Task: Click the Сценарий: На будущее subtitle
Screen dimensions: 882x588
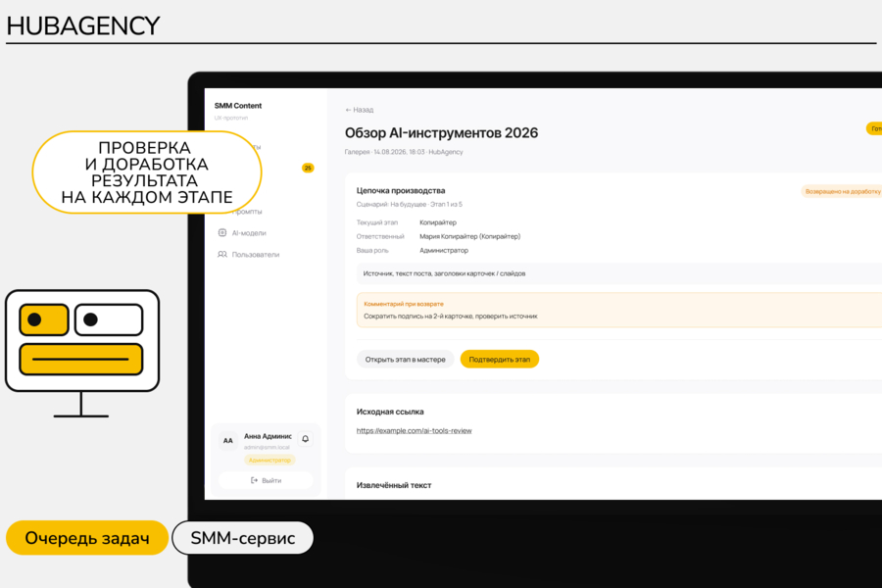Action: [409, 204]
